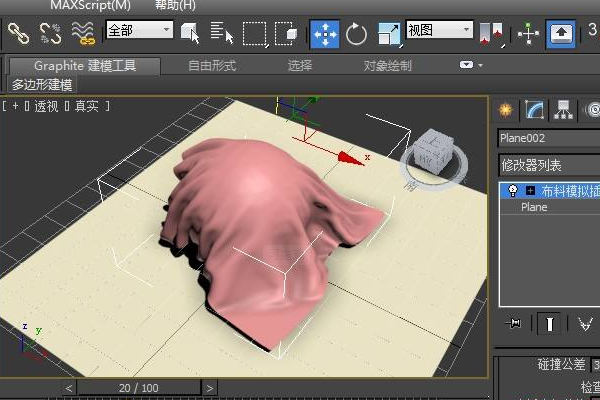600x400 pixels.
Task: Choose the Select Object tool
Action: coord(190,34)
